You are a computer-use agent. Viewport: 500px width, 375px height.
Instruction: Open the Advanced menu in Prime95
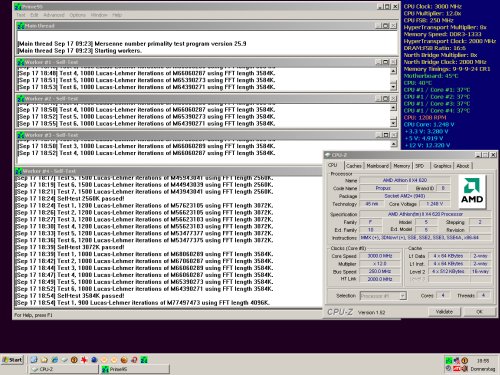point(54,15)
